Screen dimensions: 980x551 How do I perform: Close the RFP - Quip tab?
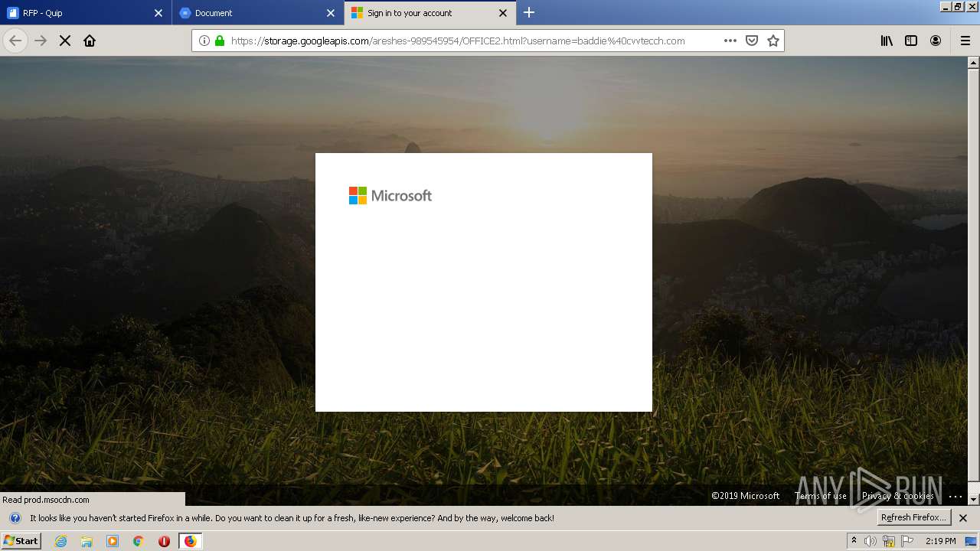158,13
